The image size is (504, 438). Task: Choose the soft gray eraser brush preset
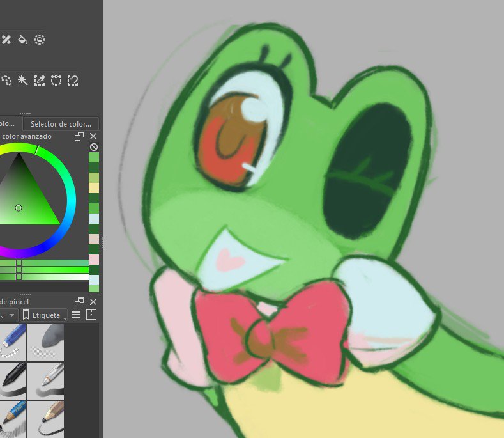click(x=45, y=343)
